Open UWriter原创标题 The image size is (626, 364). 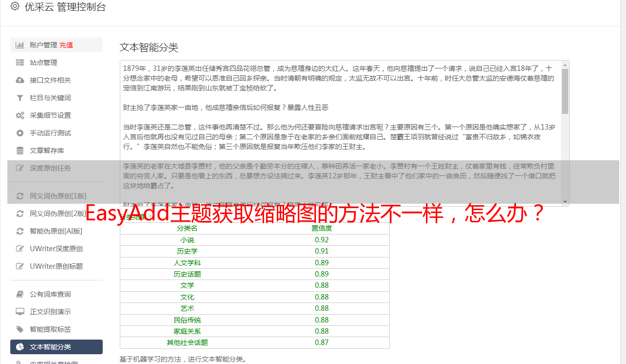click(x=56, y=266)
